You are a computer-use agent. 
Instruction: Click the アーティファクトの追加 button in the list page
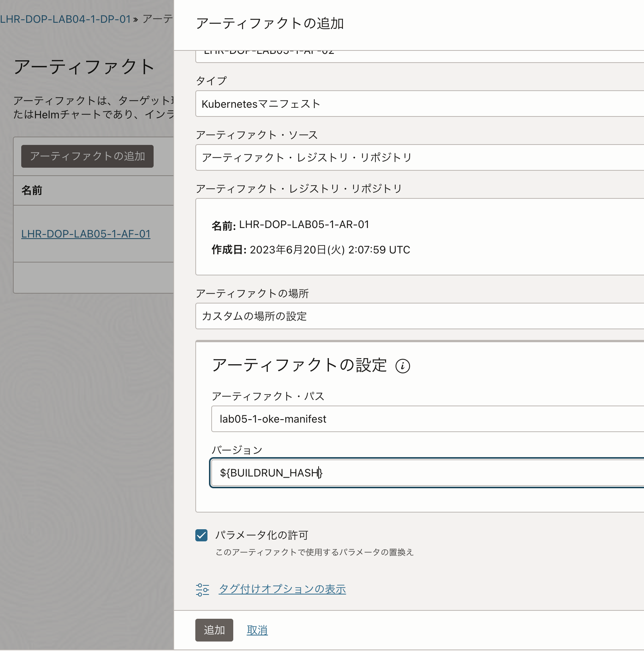tap(87, 156)
